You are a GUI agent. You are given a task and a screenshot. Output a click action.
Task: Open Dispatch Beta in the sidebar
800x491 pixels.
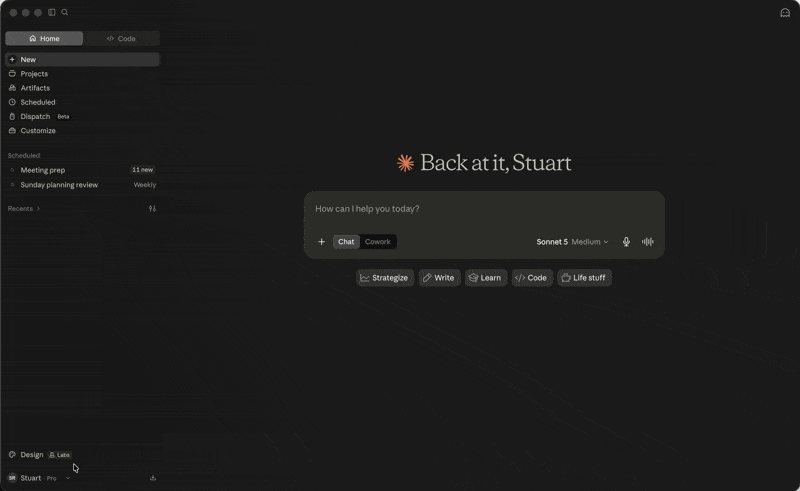click(x=82, y=116)
